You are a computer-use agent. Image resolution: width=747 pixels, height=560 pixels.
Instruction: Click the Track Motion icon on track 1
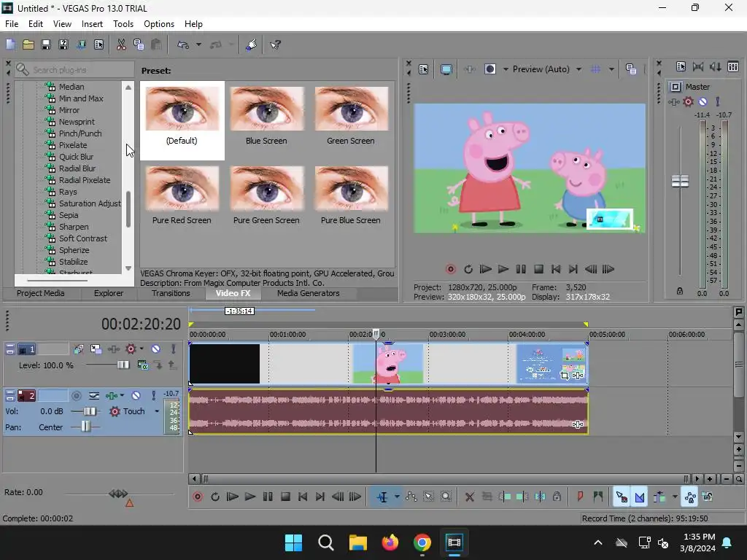[x=96, y=349]
